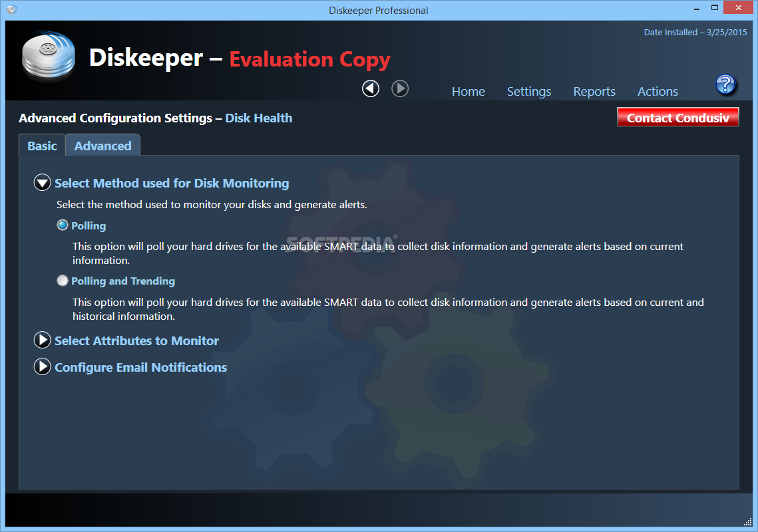Minimize the Diskeeper Professional window
758x532 pixels.
pyautogui.click(x=697, y=8)
